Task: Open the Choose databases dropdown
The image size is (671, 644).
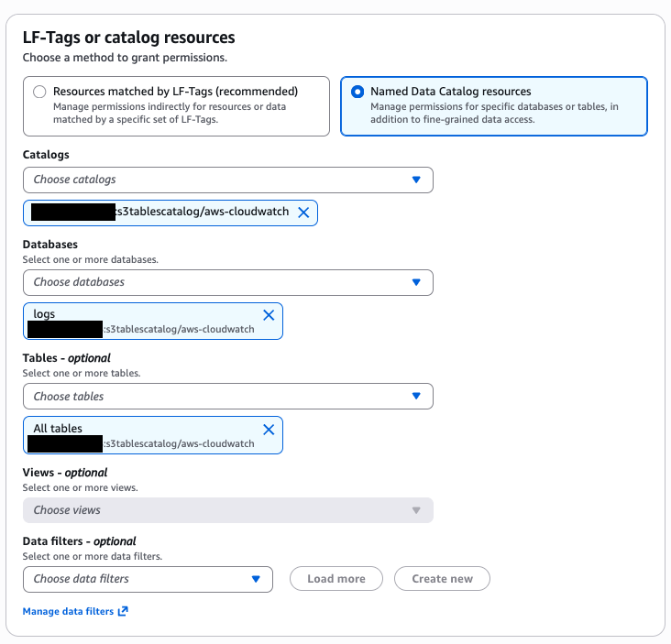Action: pos(220,282)
